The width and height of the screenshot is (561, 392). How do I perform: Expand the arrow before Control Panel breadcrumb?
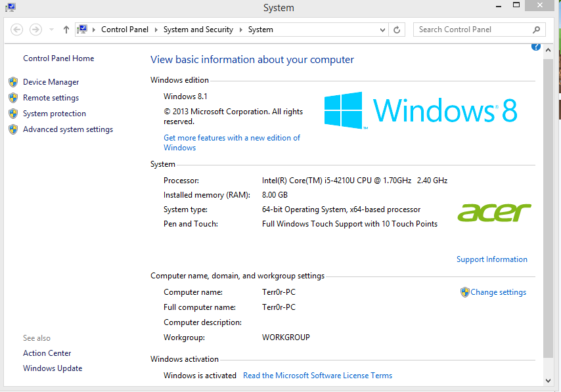tap(94, 30)
